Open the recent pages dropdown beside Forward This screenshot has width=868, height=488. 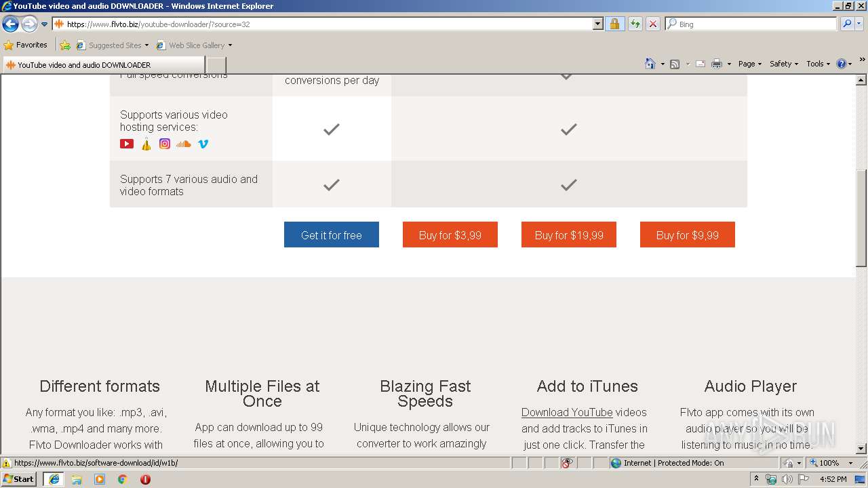[44, 24]
